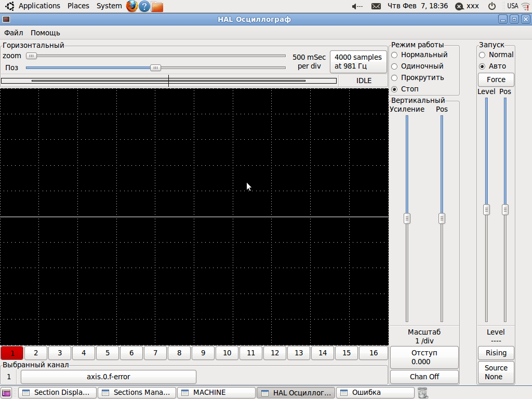Click the Chan Off button
Viewport: 532px width, 399px height.
tap(424, 377)
